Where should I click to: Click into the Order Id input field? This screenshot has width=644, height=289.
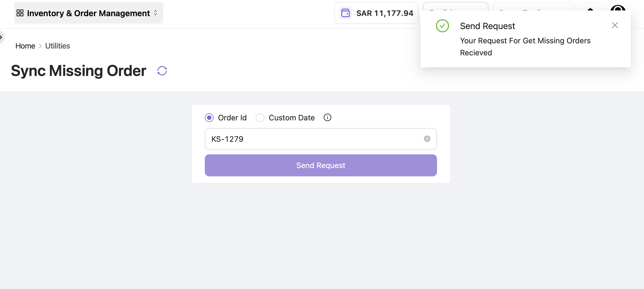click(315, 139)
